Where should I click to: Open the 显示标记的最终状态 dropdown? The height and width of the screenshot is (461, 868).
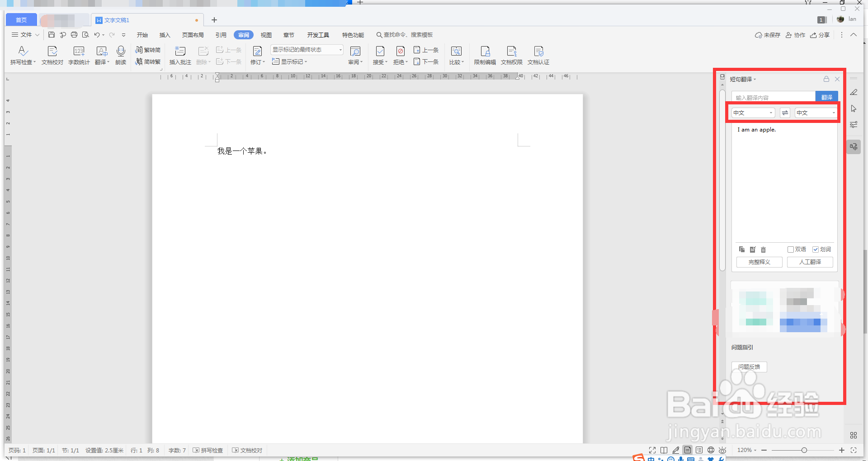(x=340, y=50)
